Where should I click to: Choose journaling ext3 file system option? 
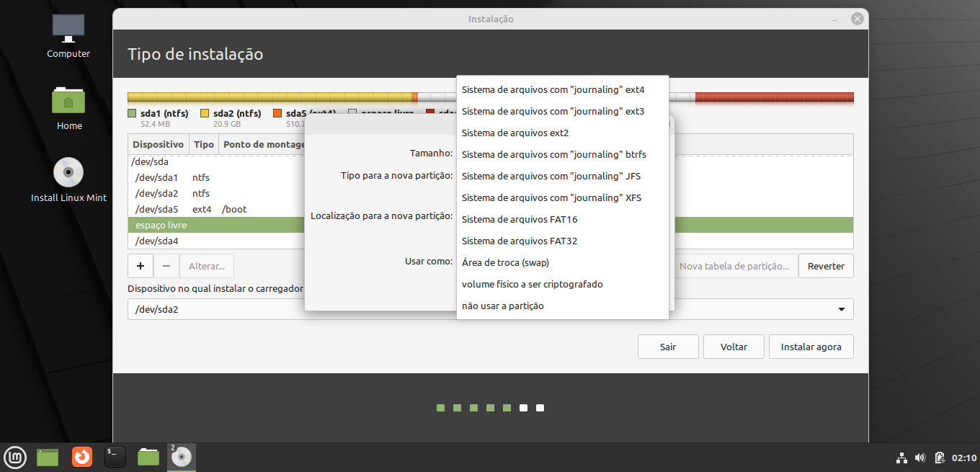click(x=562, y=112)
